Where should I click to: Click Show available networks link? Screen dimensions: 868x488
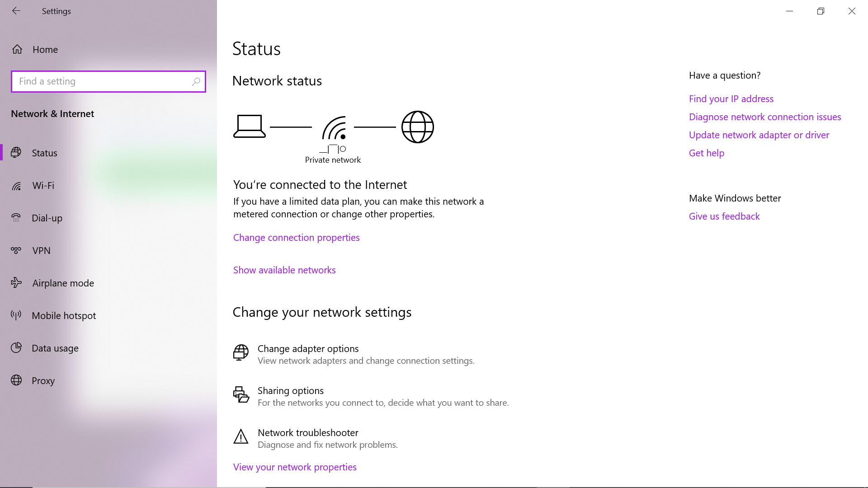284,270
